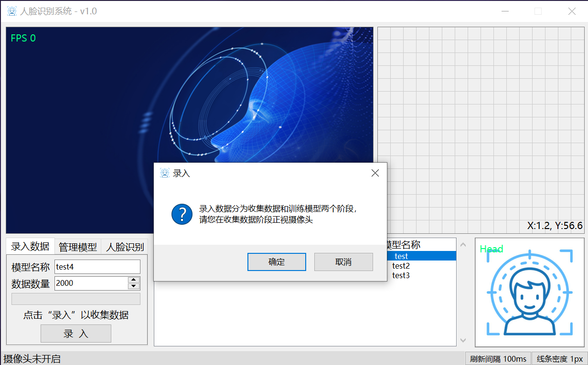The height and width of the screenshot is (365, 588).
Task: Open the 录入数据 tab
Action: pyautogui.click(x=30, y=246)
